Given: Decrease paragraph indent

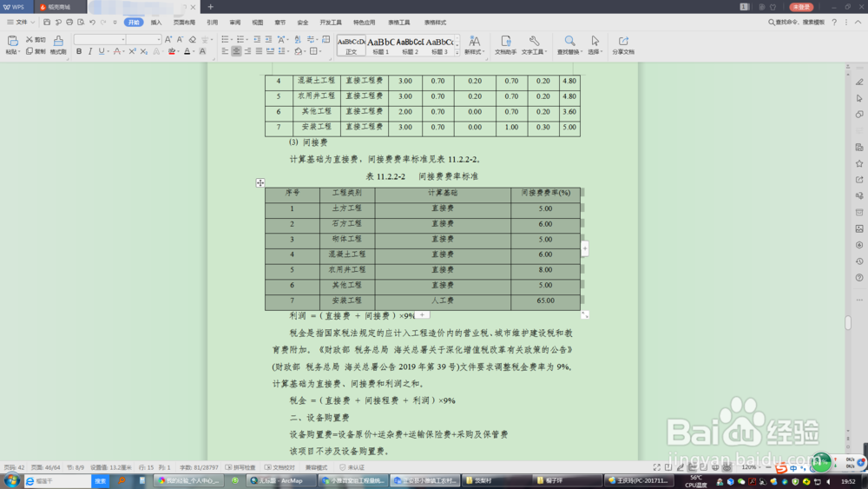Looking at the screenshot, I should (257, 39).
